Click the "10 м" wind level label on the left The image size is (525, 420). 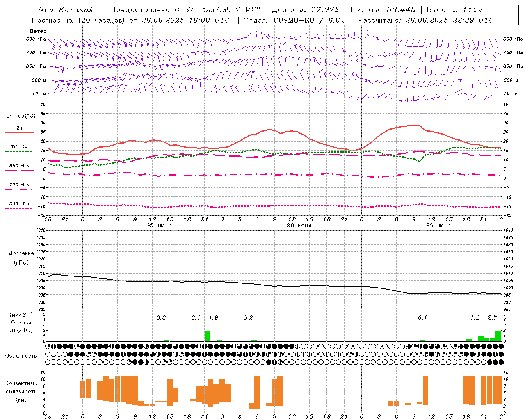tap(39, 94)
